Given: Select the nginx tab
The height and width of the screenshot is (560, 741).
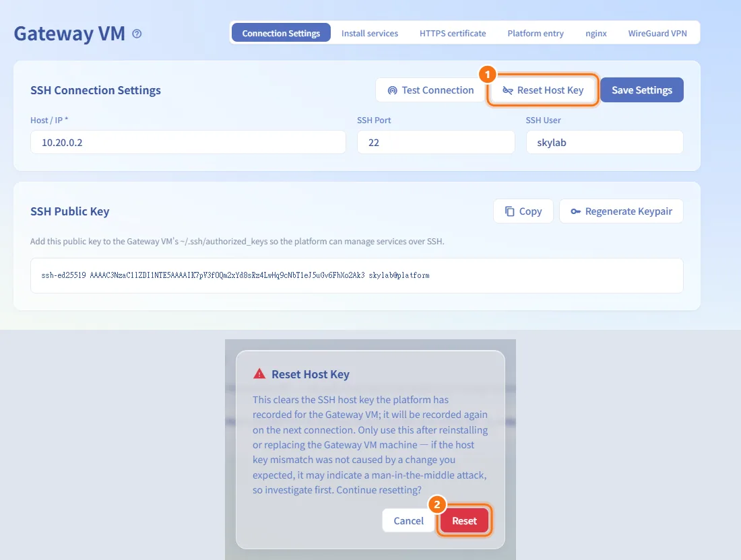Looking at the screenshot, I should (596, 33).
